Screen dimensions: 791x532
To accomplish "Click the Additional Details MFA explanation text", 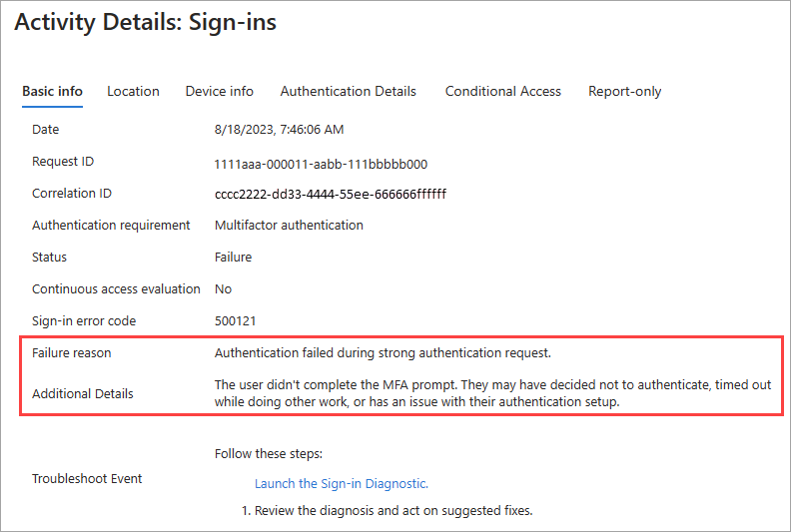I will point(492,392).
